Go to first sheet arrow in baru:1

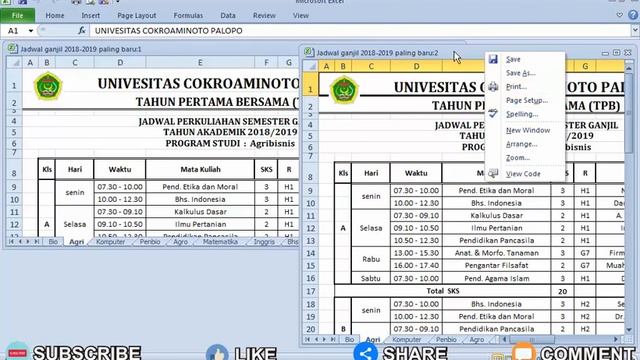tap(11, 242)
